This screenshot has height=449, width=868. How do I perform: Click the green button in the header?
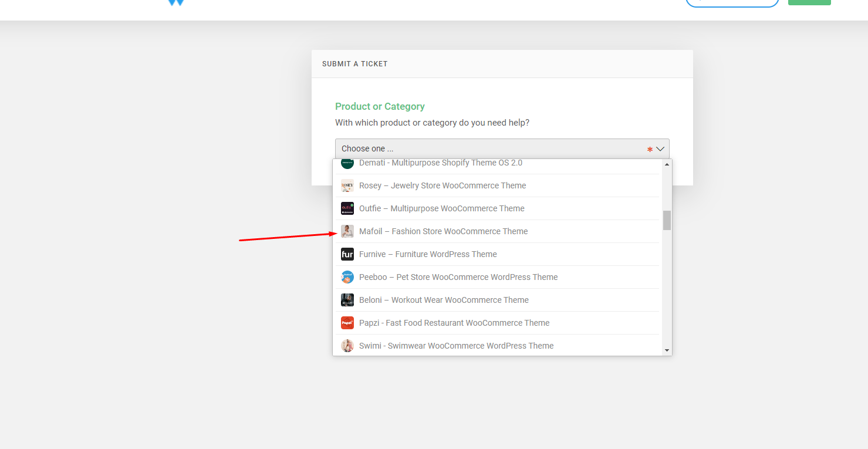pyautogui.click(x=809, y=2)
